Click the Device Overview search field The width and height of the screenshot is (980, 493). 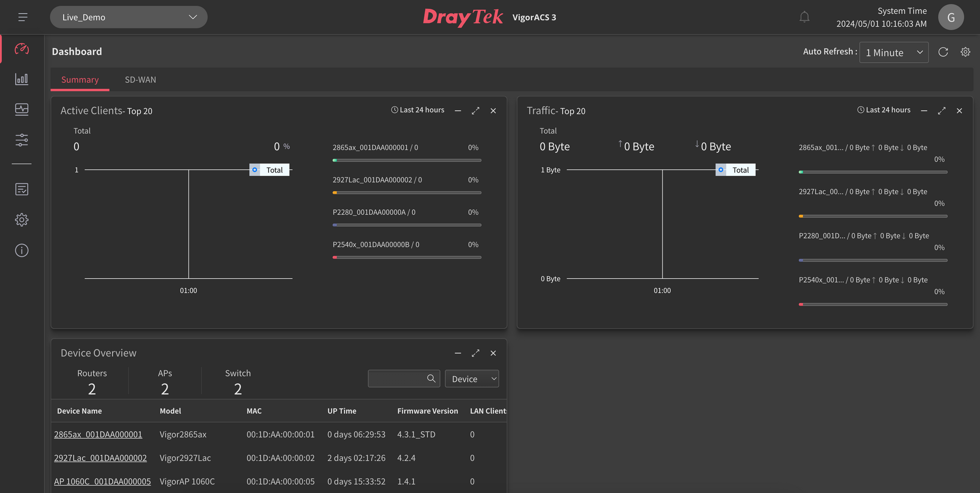tap(397, 379)
